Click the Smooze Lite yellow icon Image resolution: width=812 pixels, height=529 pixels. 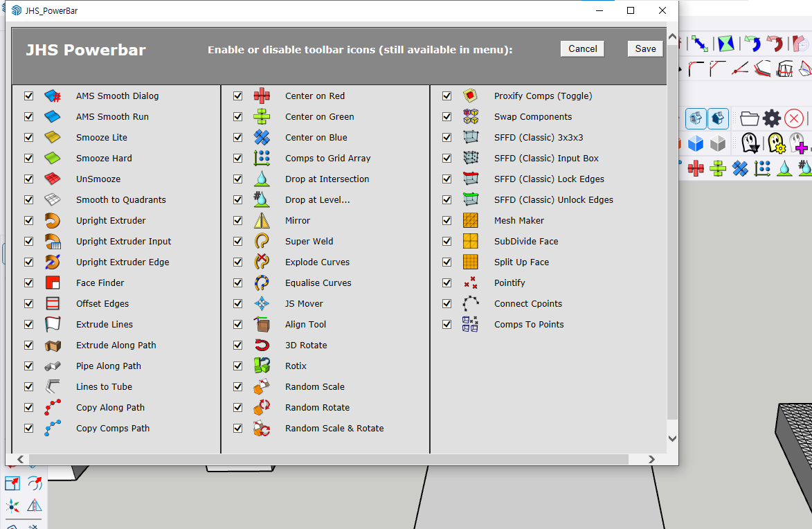(x=53, y=137)
